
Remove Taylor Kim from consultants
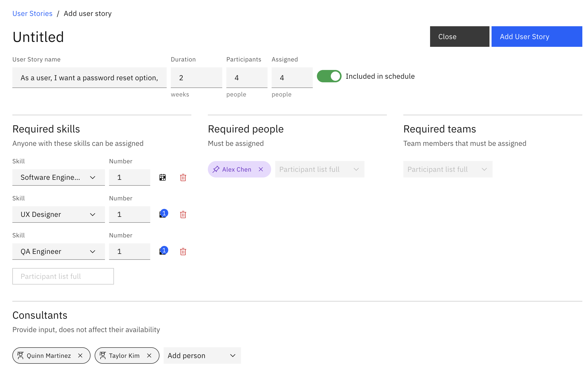149,356
